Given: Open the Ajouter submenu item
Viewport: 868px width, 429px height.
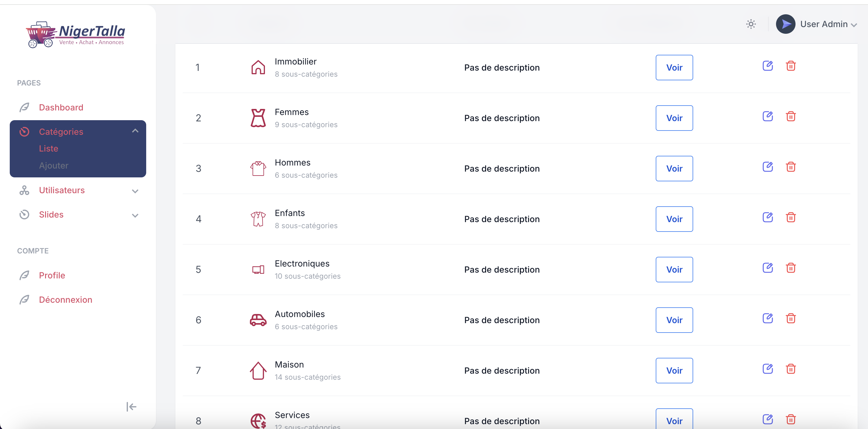Looking at the screenshot, I should point(54,166).
